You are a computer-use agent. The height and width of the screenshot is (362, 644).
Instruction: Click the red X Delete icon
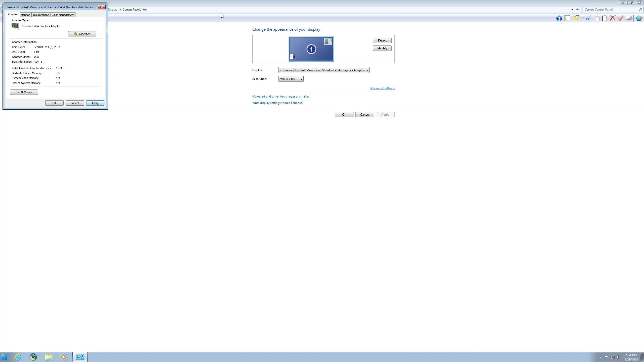tap(613, 18)
